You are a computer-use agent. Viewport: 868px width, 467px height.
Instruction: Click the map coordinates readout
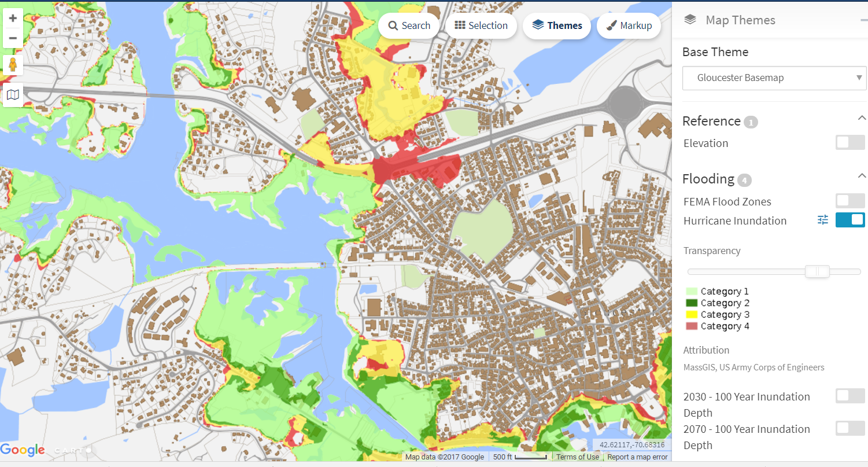click(x=632, y=445)
